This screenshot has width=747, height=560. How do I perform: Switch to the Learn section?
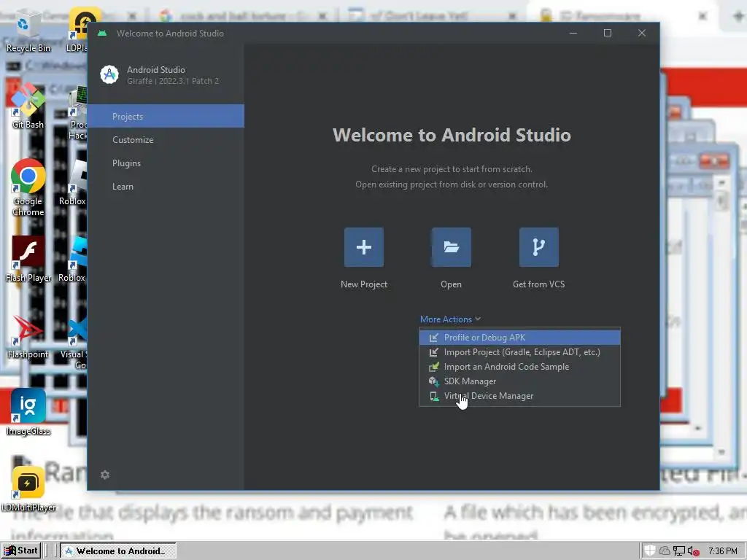coord(166,186)
